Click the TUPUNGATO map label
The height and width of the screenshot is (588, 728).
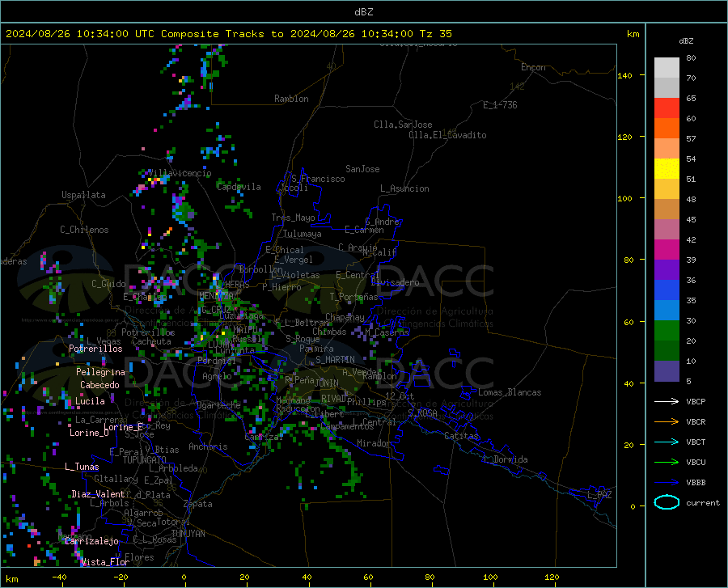pyautogui.click(x=145, y=460)
